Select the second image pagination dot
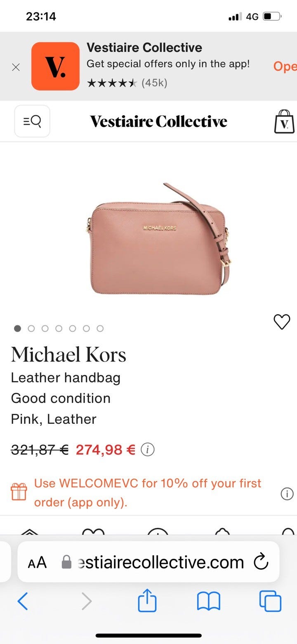The height and width of the screenshot is (644, 297). pyautogui.click(x=31, y=328)
